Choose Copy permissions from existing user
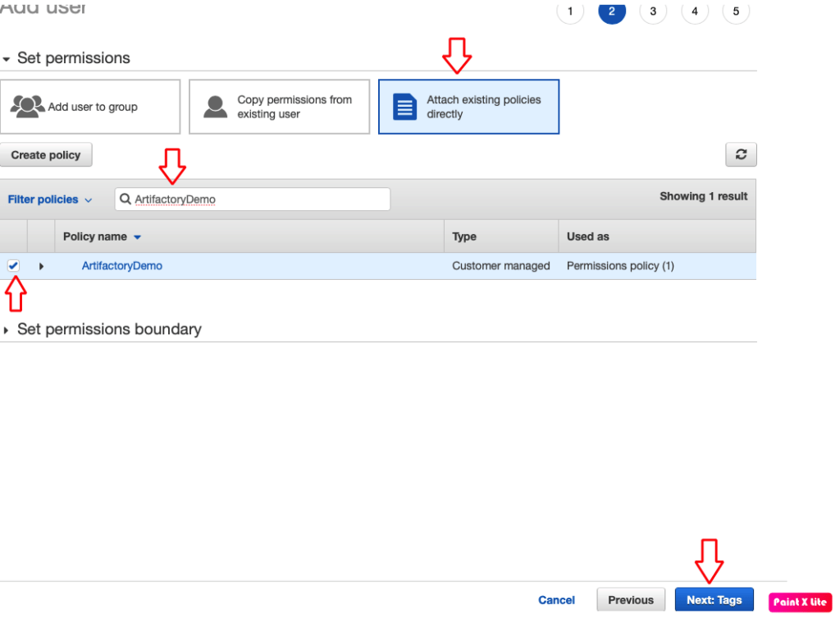Viewport: 840px width, 619px height. (279, 107)
